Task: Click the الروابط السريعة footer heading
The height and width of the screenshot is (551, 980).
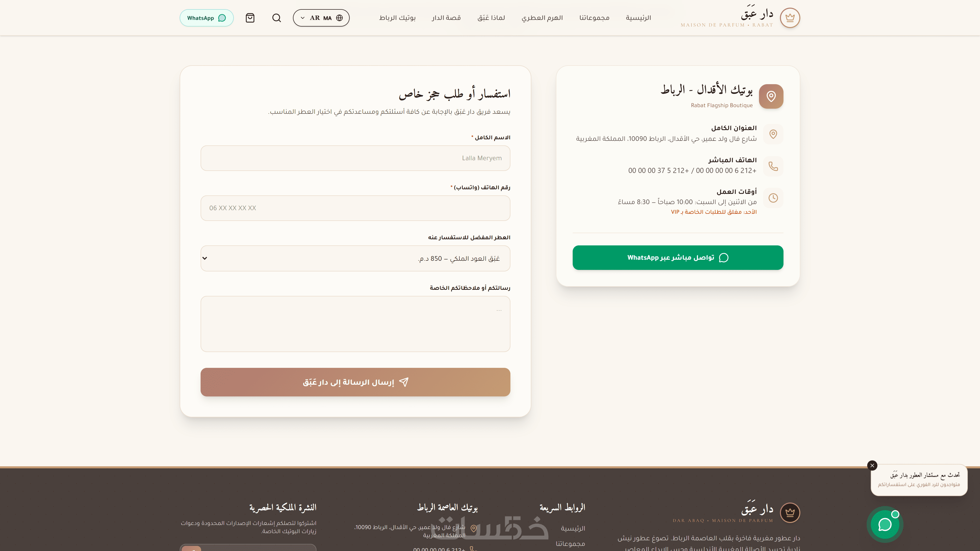Action: tap(562, 507)
